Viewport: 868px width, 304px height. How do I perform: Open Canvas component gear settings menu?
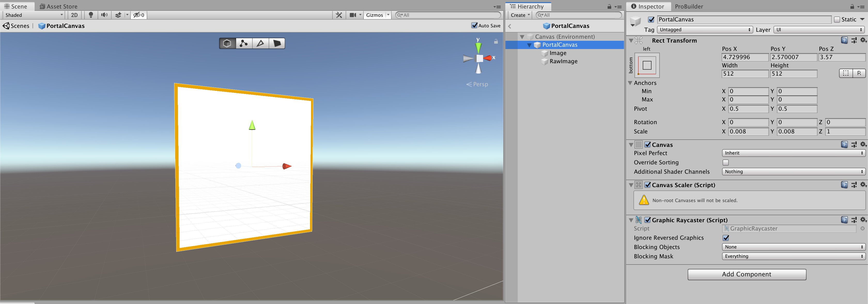point(863,145)
